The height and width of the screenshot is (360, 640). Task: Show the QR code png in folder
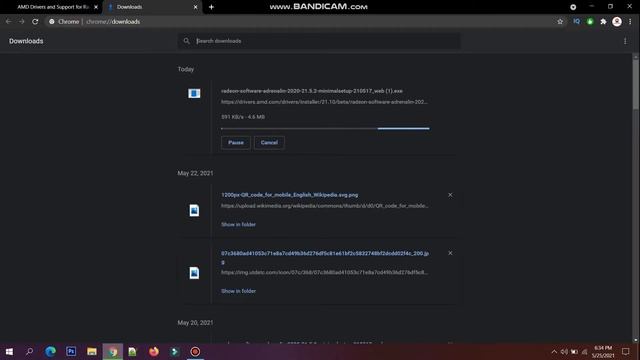click(x=238, y=224)
